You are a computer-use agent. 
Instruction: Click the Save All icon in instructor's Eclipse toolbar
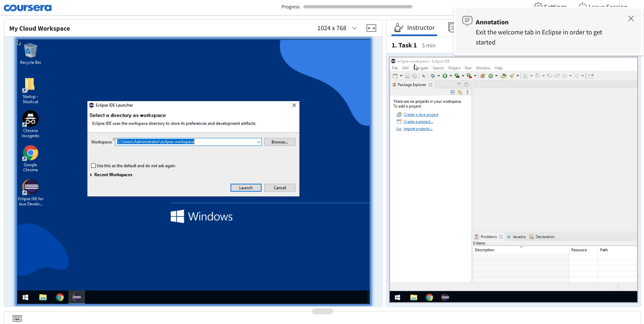point(415,76)
